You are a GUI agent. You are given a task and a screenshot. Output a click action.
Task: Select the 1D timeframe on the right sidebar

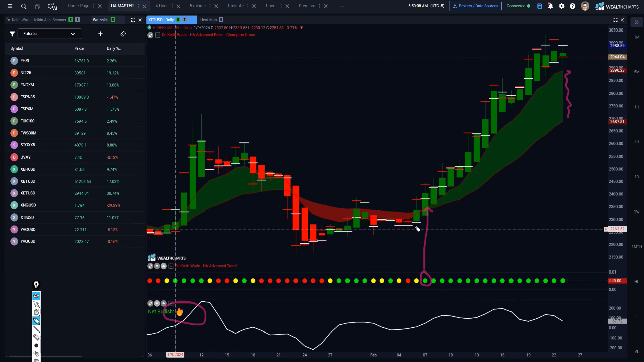(x=637, y=177)
